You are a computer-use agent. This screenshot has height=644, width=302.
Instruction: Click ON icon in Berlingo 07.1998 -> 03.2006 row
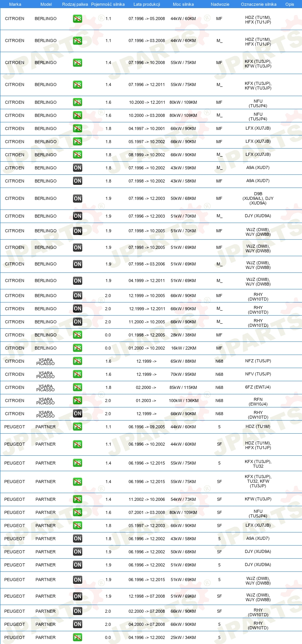pos(78,264)
